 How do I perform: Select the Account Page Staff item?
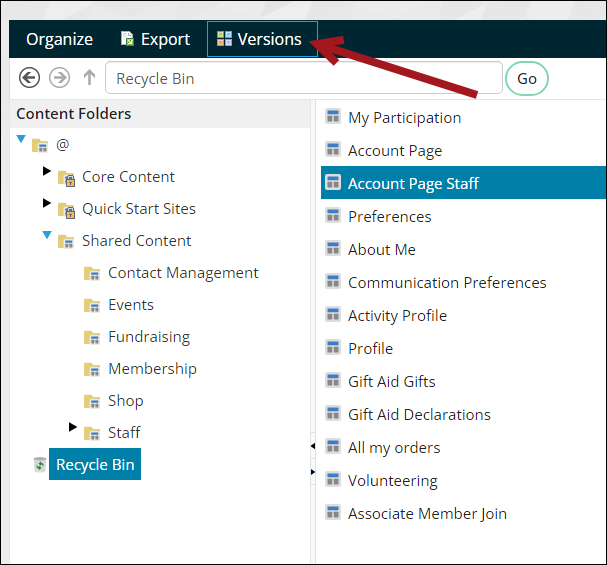pos(463,183)
